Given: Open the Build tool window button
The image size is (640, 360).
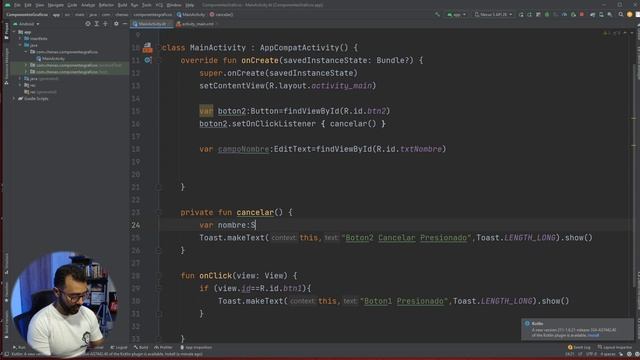Looking at the screenshot, I should [x=141, y=347].
